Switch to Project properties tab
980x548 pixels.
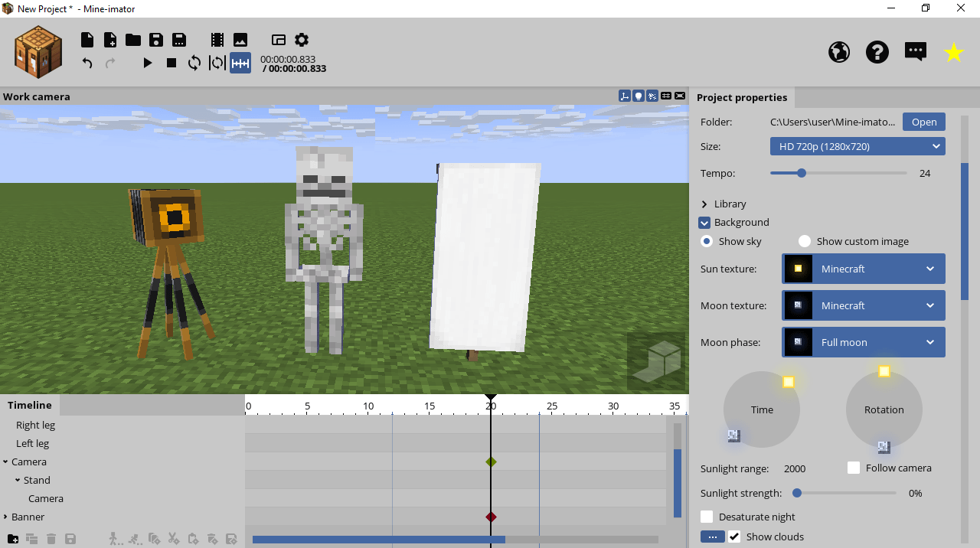pyautogui.click(x=742, y=97)
